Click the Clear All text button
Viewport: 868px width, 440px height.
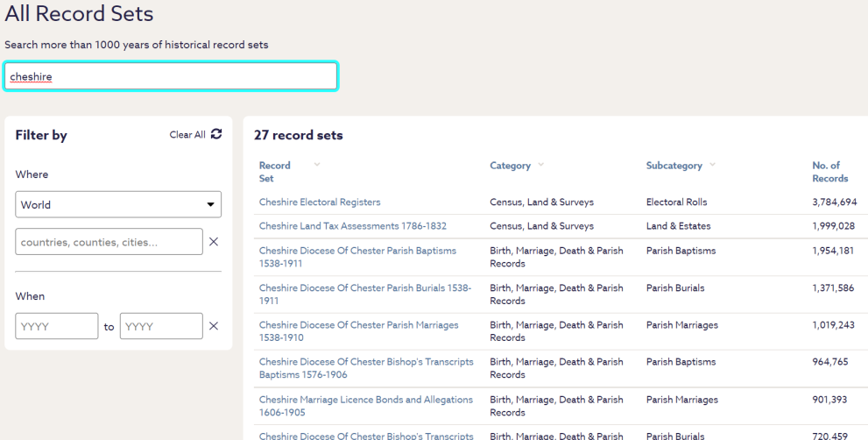[x=187, y=135]
